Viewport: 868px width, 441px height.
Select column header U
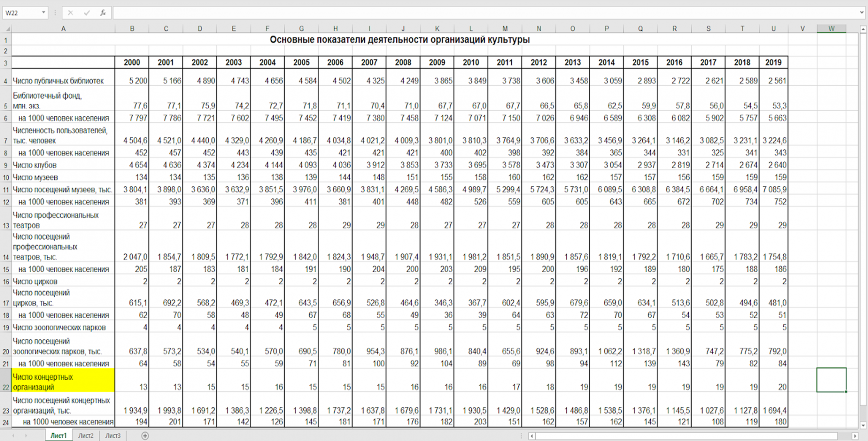click(773, 29)
